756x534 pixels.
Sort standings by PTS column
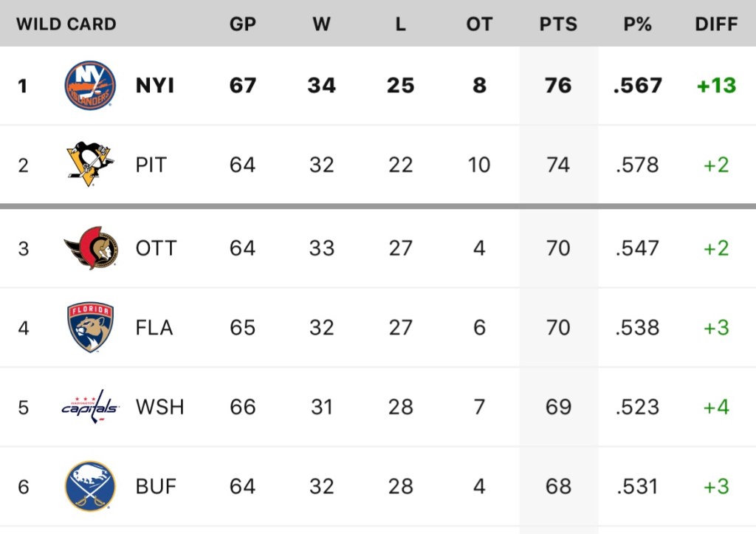558,24
